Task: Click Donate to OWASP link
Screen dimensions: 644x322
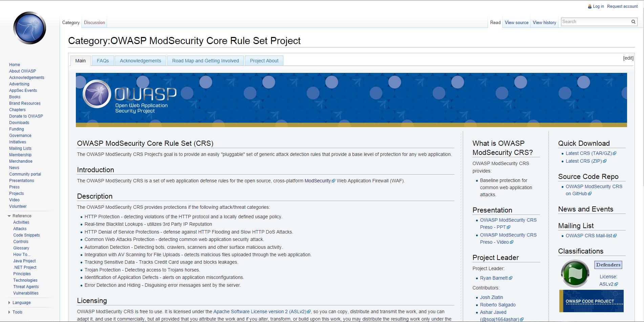Action: click(x=26, y=116)
